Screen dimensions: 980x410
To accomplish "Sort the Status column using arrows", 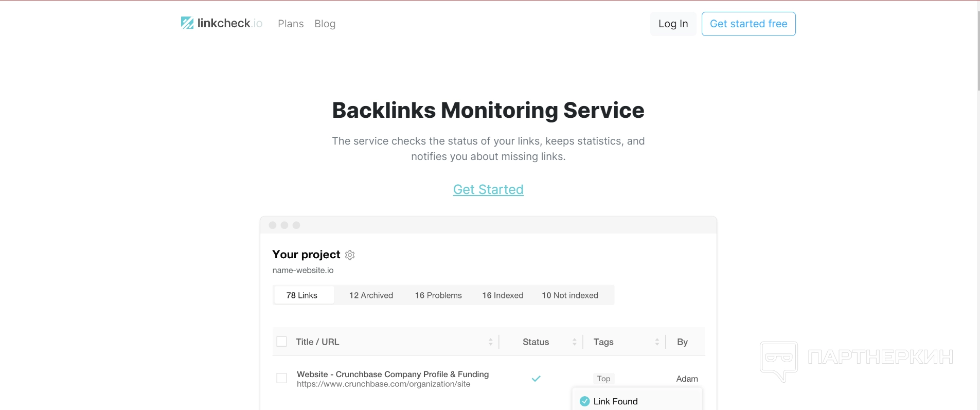I will point(575,342).
